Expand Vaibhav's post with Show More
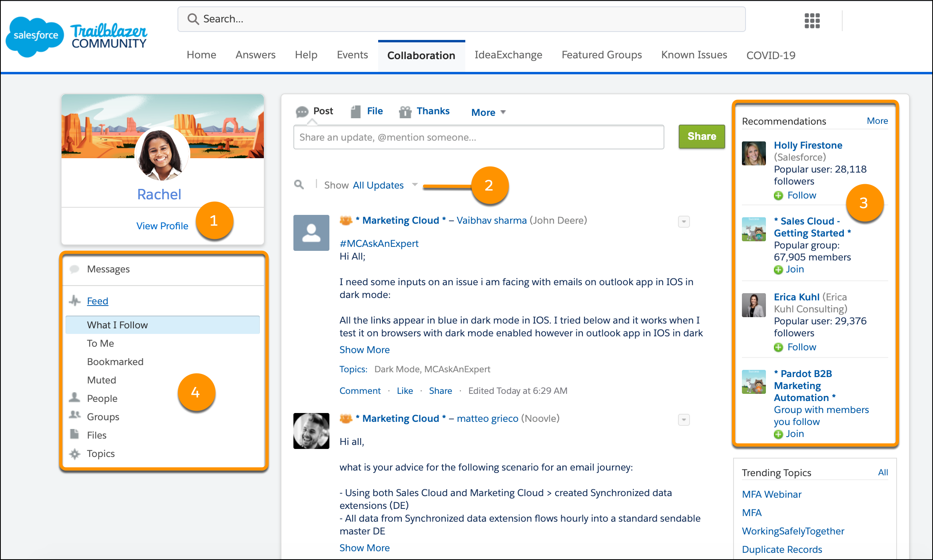 tap(364, 350)
